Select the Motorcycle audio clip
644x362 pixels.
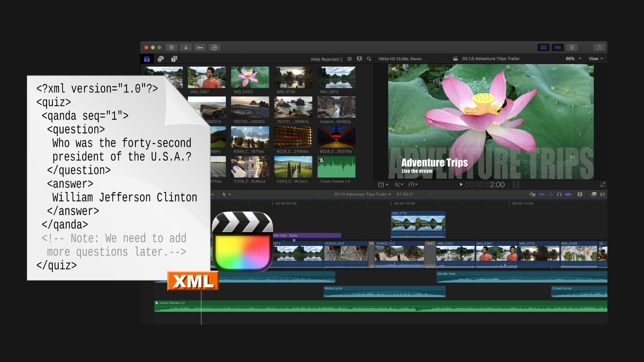tap(385, 292)
